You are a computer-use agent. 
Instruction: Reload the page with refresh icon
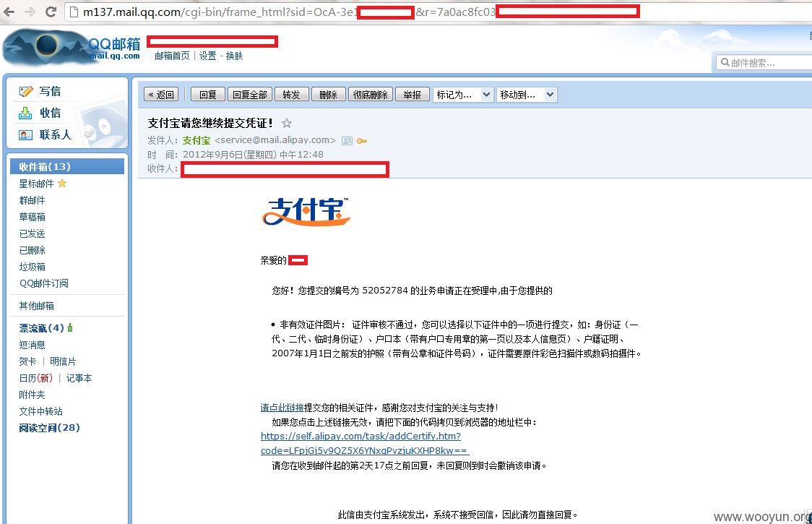click(x=51, y=12)
